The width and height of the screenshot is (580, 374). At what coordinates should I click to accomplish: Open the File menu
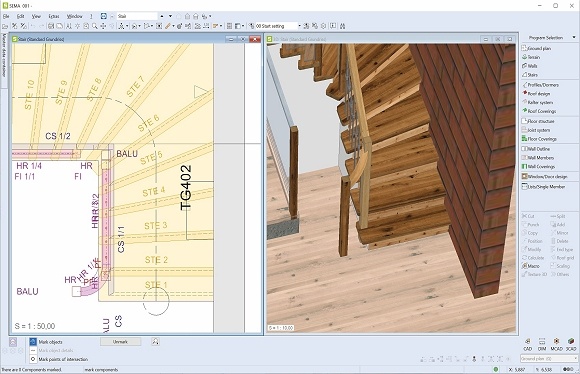tap(6, 16)
